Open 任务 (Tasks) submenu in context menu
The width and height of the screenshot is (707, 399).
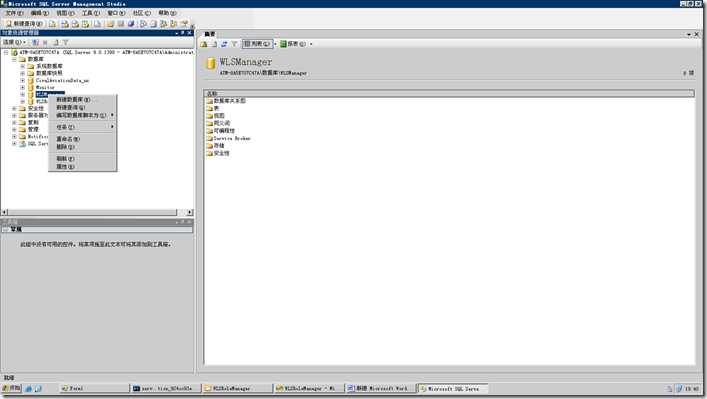click(x=82, y=127)
